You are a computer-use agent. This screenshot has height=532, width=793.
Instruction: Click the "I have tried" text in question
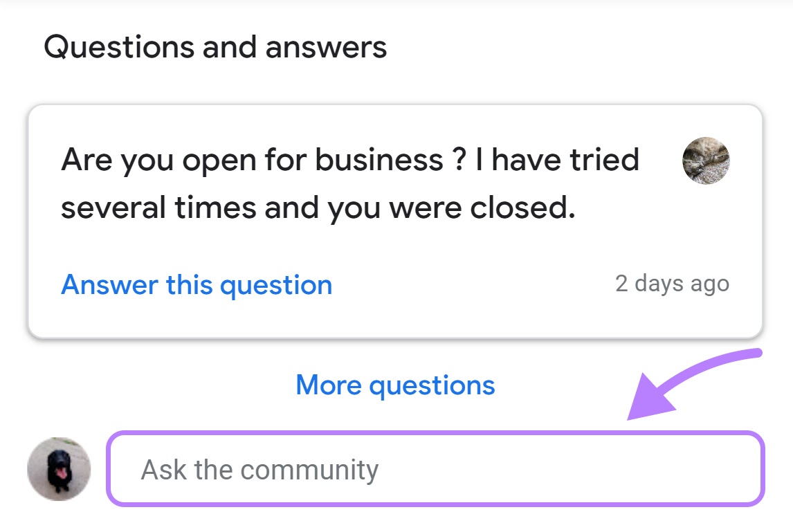[557, 160]
